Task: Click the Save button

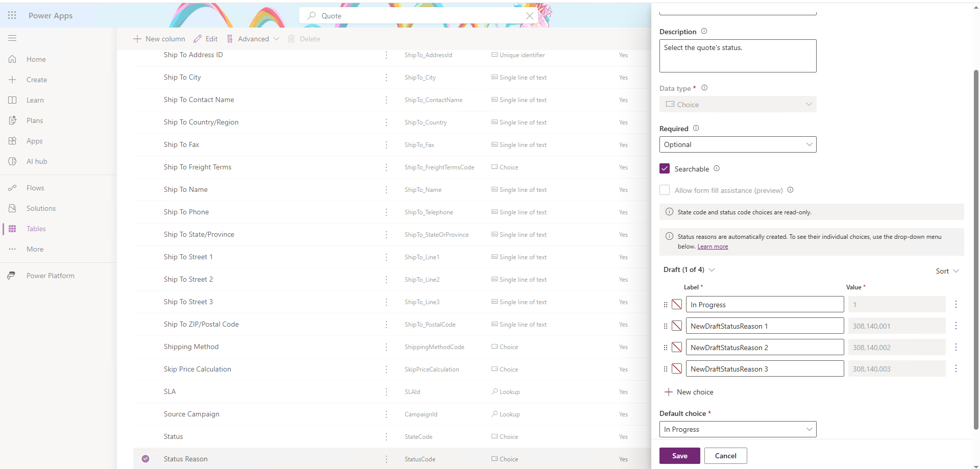Action: click(679, 456)
